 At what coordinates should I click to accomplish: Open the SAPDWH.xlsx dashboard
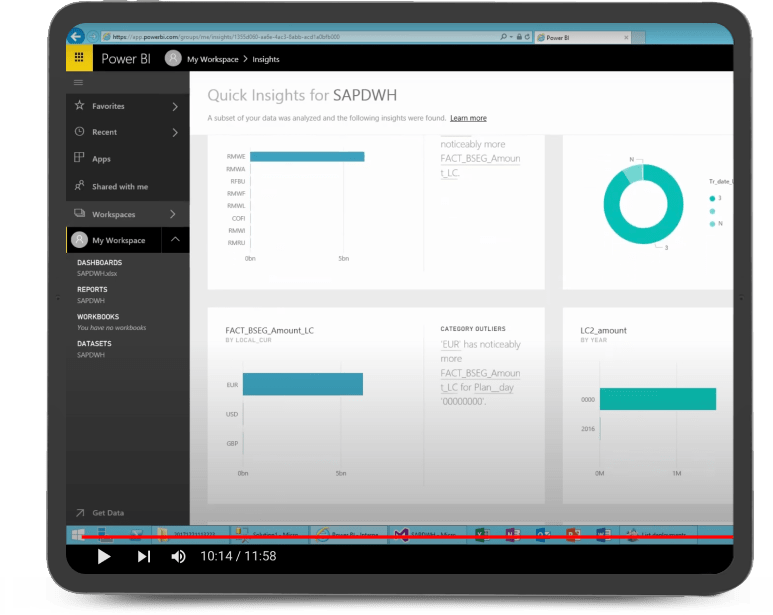click(x=97, y=273)
